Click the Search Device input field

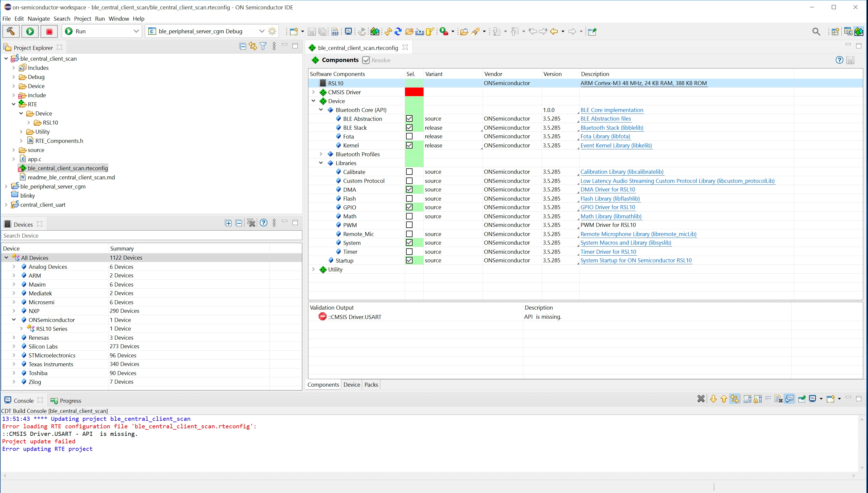point(151,236)
